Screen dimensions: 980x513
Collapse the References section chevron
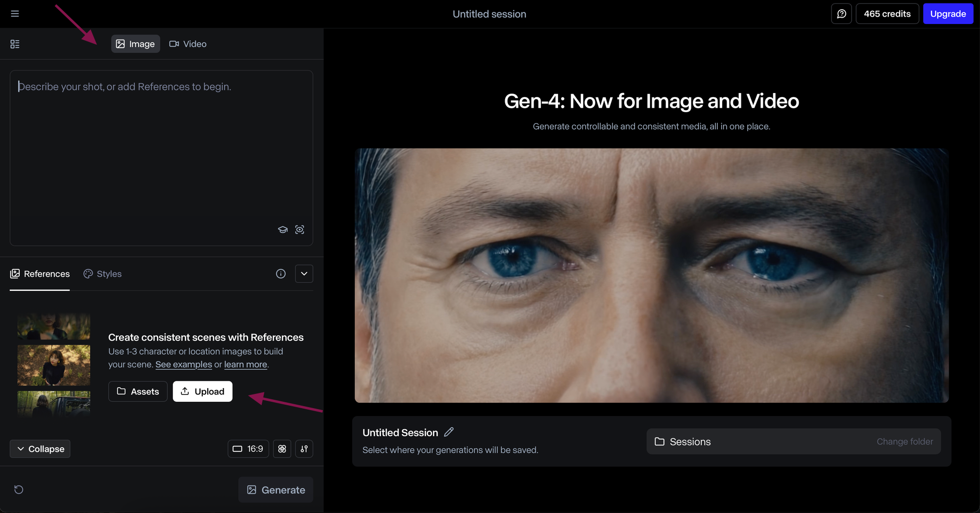click(x=304, y=274)
